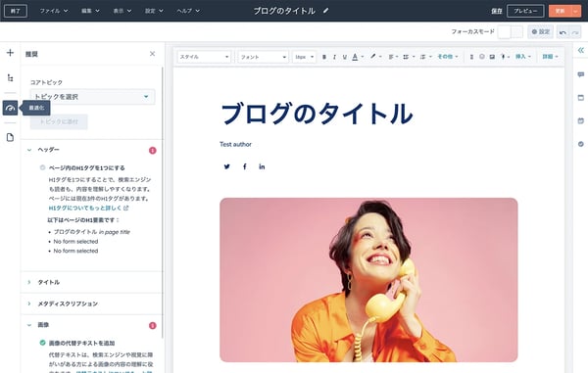The image size is (588, 373).
Task: Click the redo arrow
Action: [575, 32]
